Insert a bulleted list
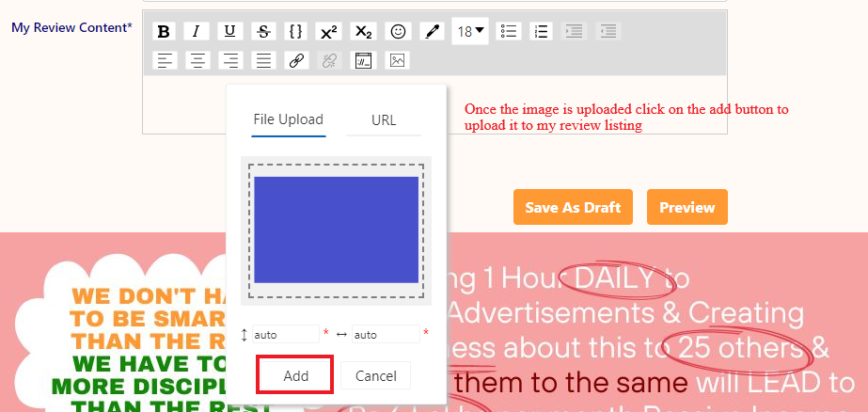The width and height of the screenshot is (868, 412). tap(509, 31)
